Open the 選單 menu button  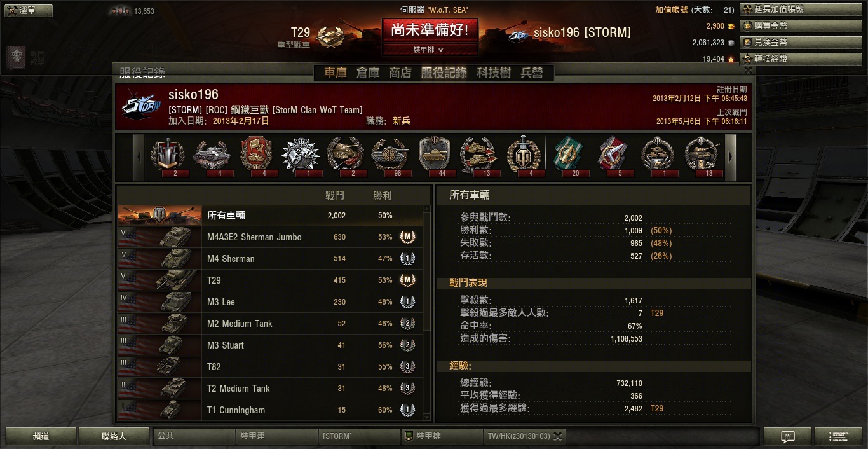point(29,11)
